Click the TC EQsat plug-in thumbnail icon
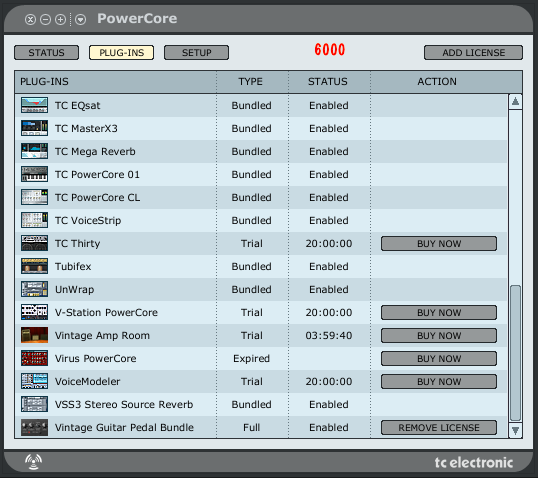Viewport: 538px width, 478px height. (x=34, y=105)
